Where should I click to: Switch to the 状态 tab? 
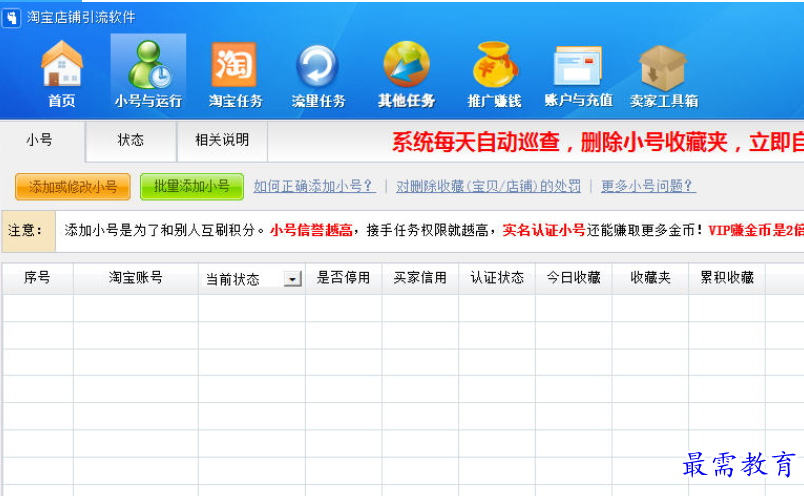131,140
